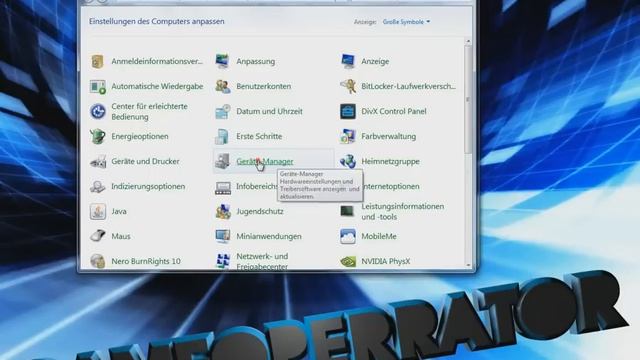Open the Heimnetzgruppe icon

tap(348, 162)
